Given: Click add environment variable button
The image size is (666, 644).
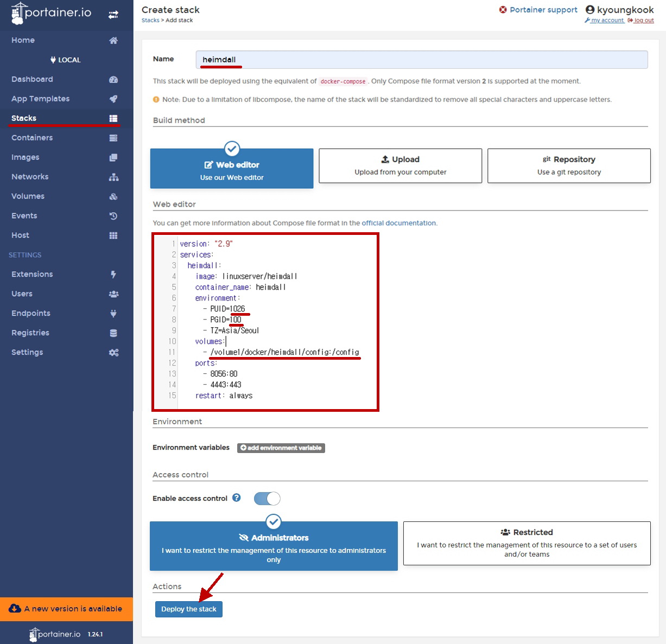Looking at the screenshot, I should (x=281, y=448).
